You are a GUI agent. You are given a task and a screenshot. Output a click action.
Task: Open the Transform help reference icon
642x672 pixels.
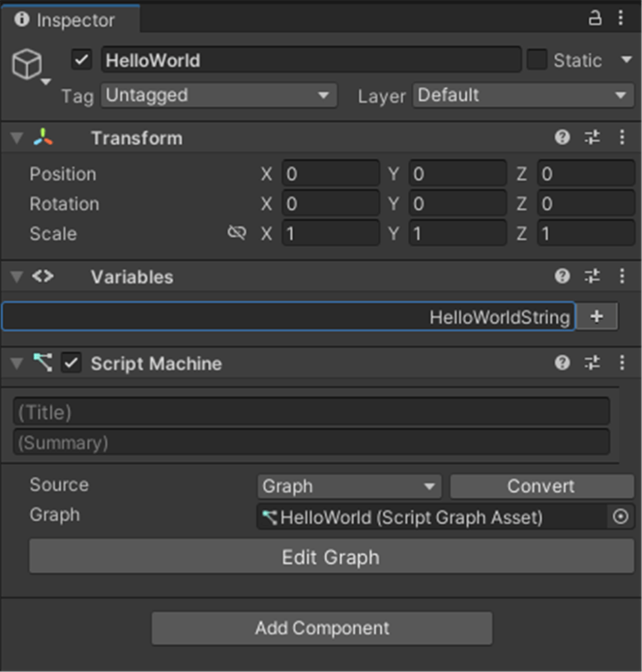562,137
